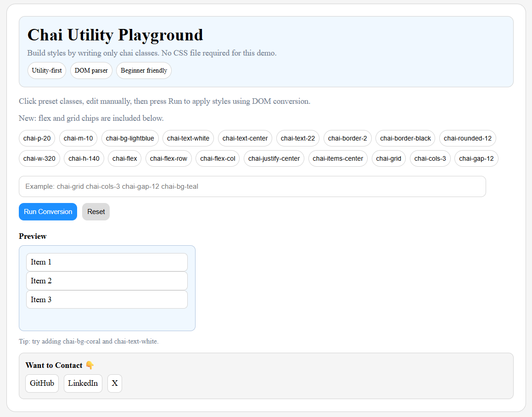
Task: Click the DOM parser badge
Action: pos(91,70)
